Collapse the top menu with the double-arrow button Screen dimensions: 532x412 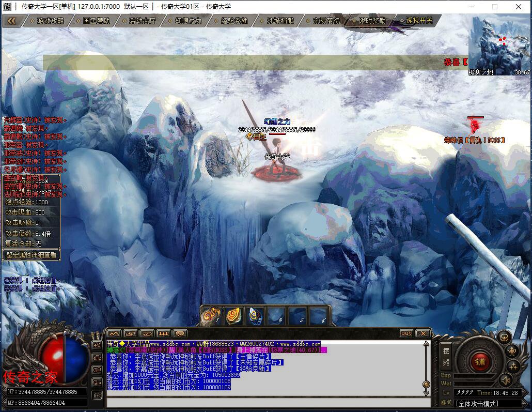(11, 21)
